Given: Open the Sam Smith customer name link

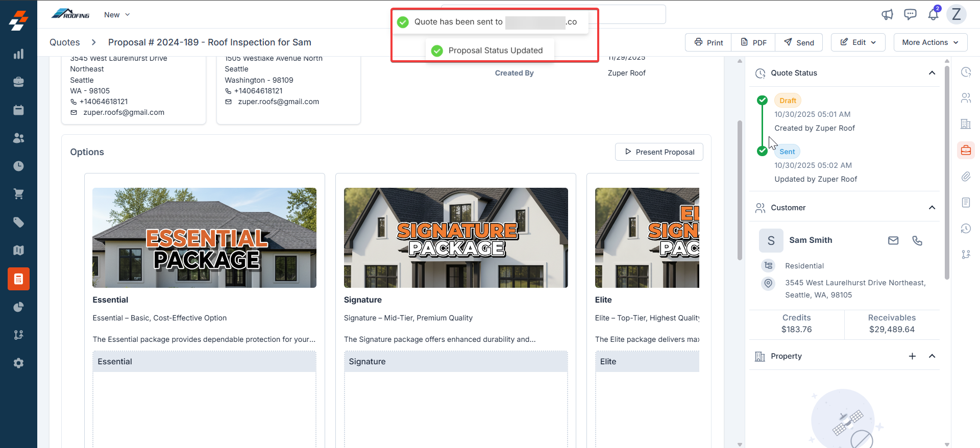Looking at the screenshot, I should point(811,240).
